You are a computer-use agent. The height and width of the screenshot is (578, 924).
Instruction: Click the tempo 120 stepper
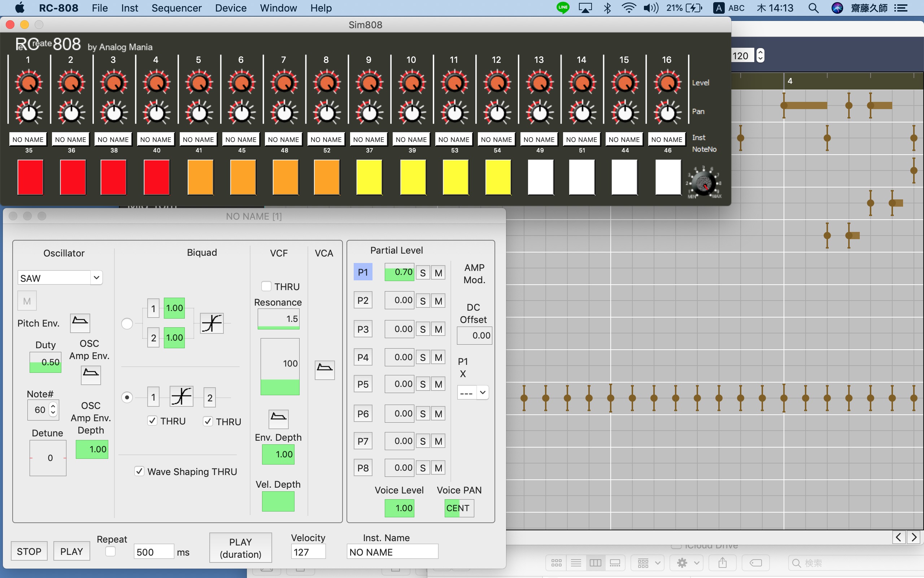point(760,56)
